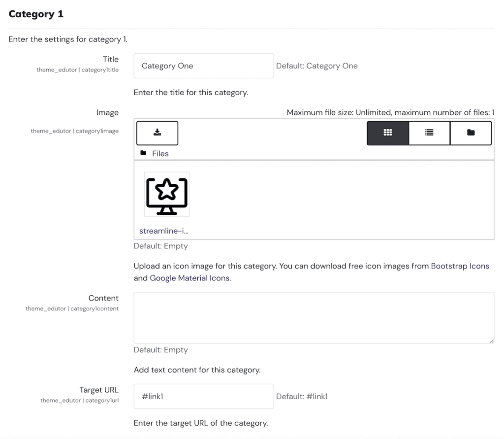Open the streamline-i... file name
The image size is (504, 439).
pos(164,231)
